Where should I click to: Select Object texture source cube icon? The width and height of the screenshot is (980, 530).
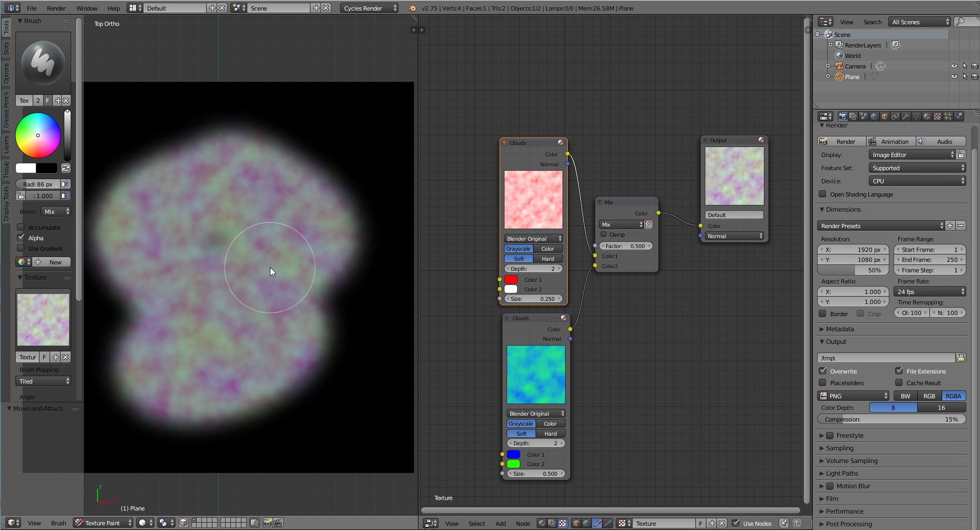[576, 523]
